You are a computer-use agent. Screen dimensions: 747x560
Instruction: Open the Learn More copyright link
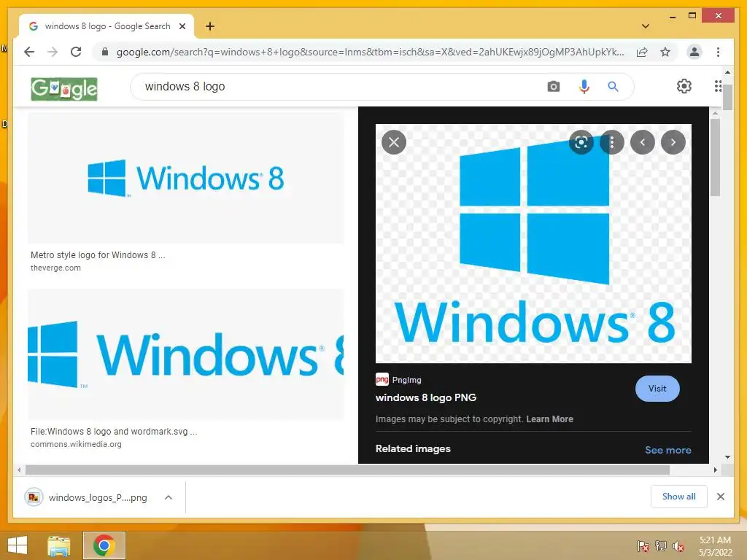point(549,419)
